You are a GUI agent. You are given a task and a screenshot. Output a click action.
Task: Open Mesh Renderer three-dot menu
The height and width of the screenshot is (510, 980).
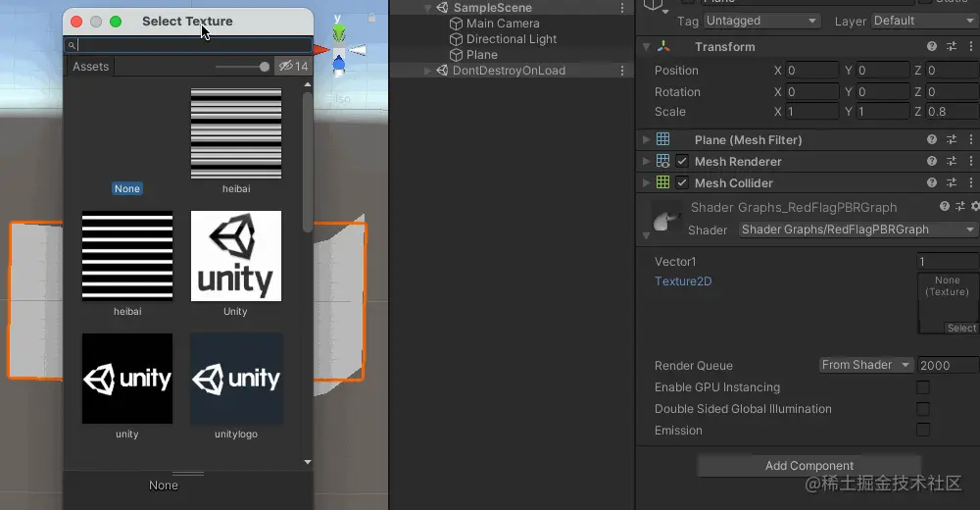(x=970, y=162)
